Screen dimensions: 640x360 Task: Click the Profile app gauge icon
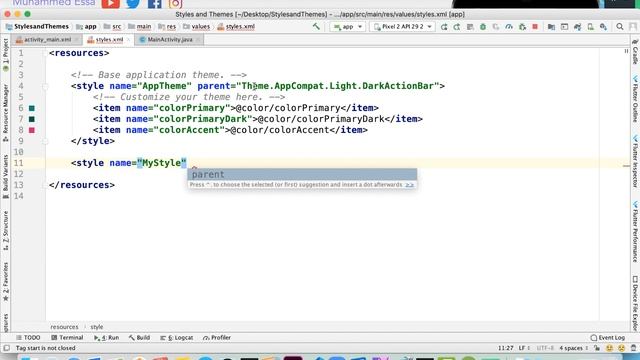point(509,27)
